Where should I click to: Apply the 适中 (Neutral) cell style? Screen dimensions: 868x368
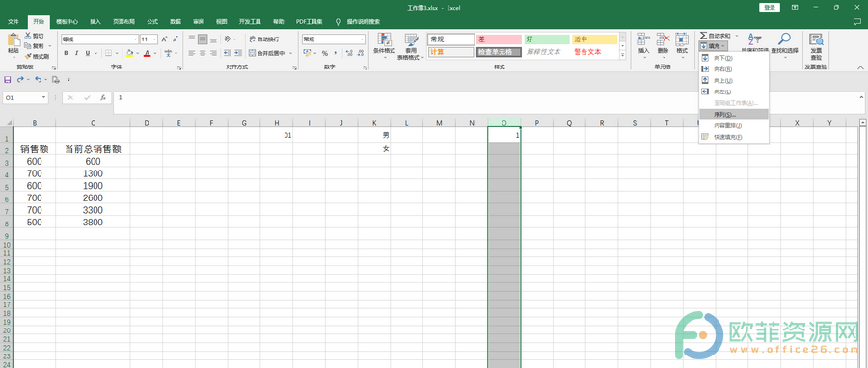[x=594, y=39]
